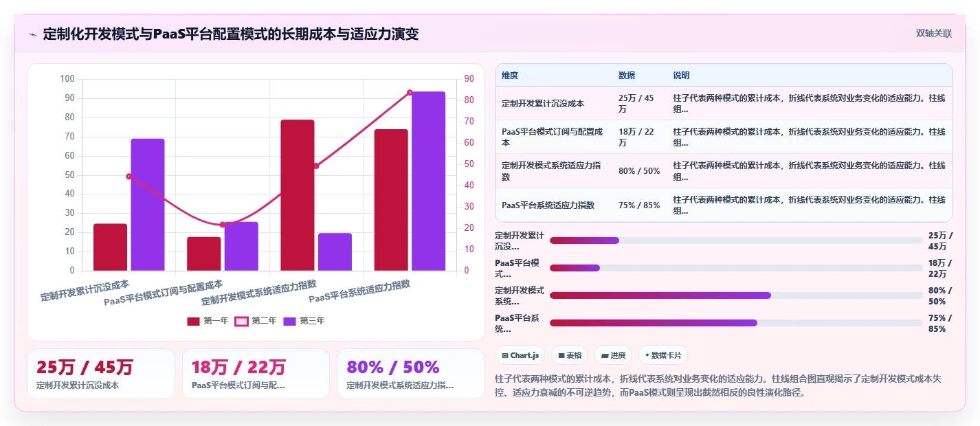Click the 说明 column header
Viewport: 980px width, 426px height.
click(x=682, y=76)
